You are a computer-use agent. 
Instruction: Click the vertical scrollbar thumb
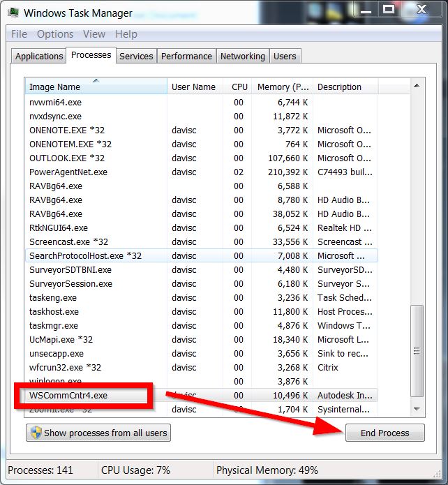click(417, 351)
